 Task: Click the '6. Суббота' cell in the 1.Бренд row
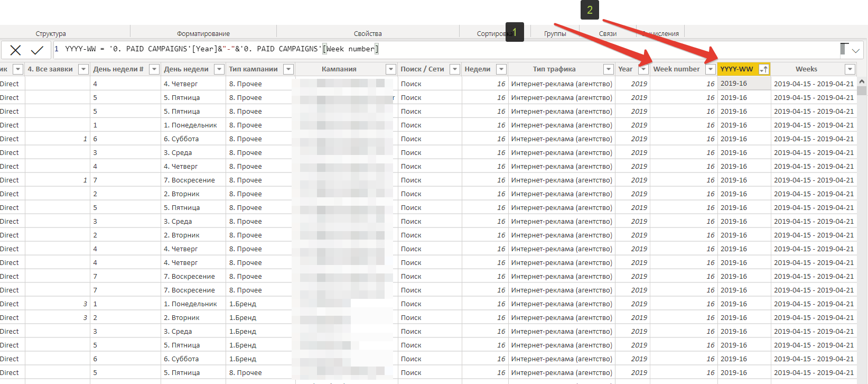coord(193,359)
